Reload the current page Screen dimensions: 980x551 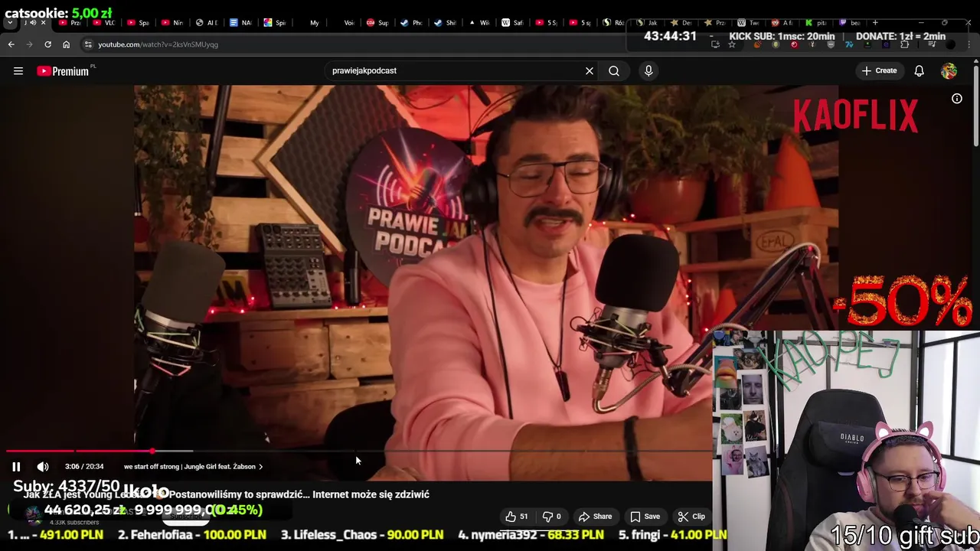[x=47, y=44]
